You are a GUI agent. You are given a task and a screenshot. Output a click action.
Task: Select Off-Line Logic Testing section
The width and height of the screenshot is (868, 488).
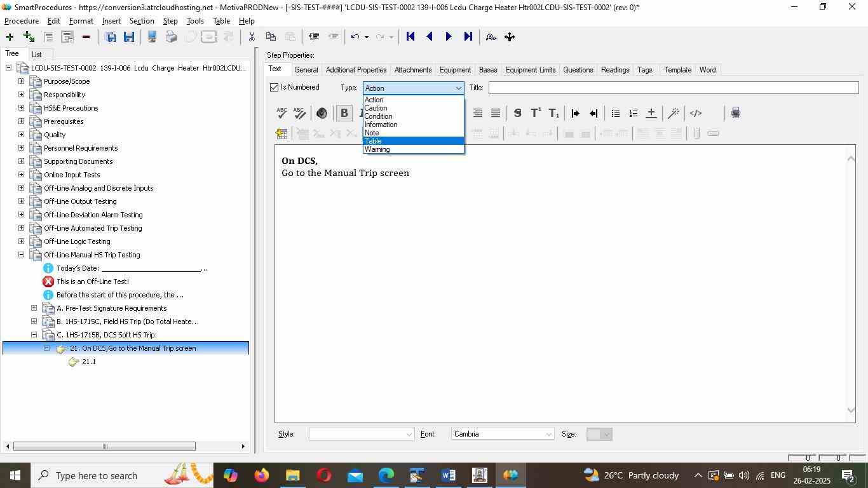(x=77, y=241)
